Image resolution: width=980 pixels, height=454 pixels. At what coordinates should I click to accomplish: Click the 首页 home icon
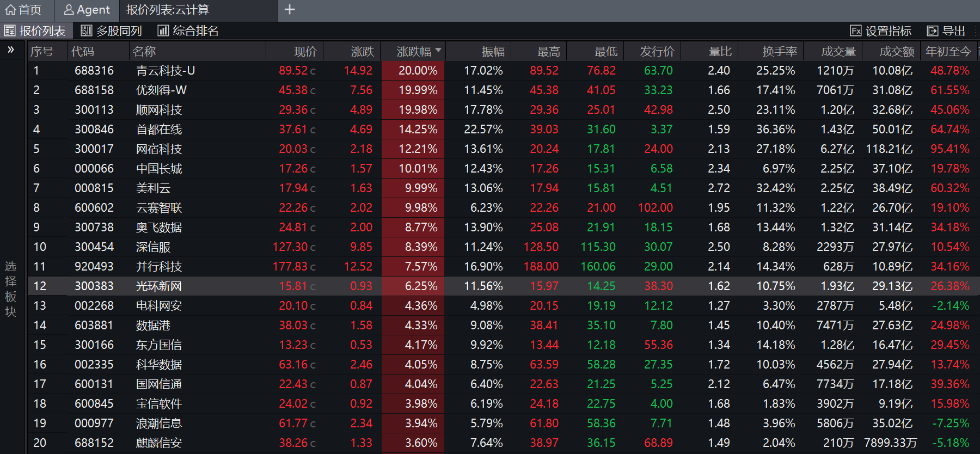coord(11,10)
